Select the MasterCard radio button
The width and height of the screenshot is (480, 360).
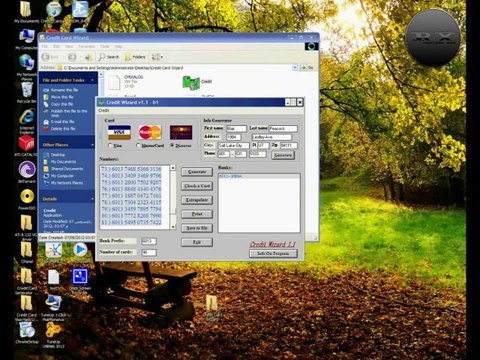click(139, 145)
